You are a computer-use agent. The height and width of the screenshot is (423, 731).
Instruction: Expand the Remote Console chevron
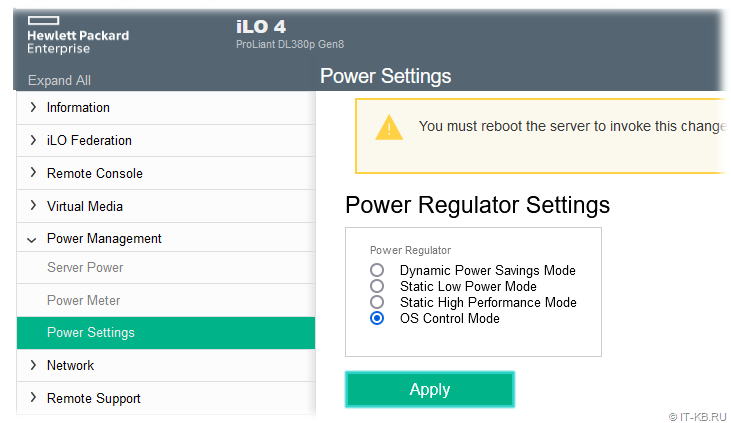click(x=33, y=173)
